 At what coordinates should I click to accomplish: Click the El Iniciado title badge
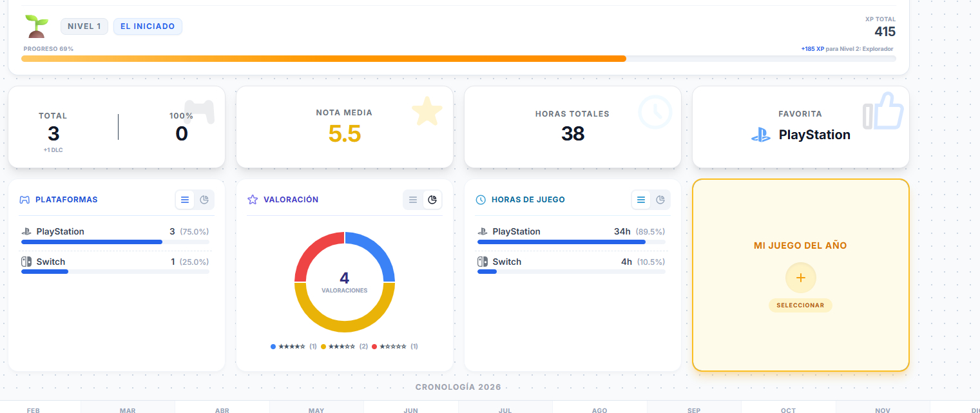pos(148,26)
